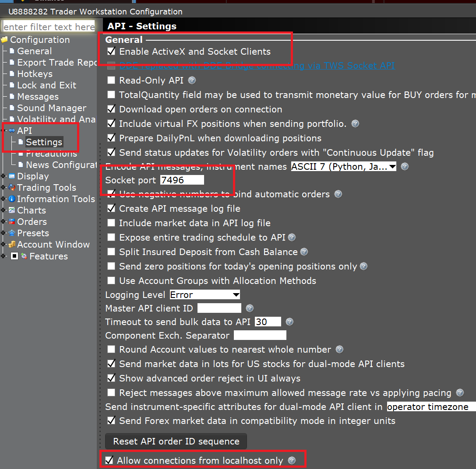Select Sound Manager item
Viewport: 476px width, 469px height.
point(52,108)
